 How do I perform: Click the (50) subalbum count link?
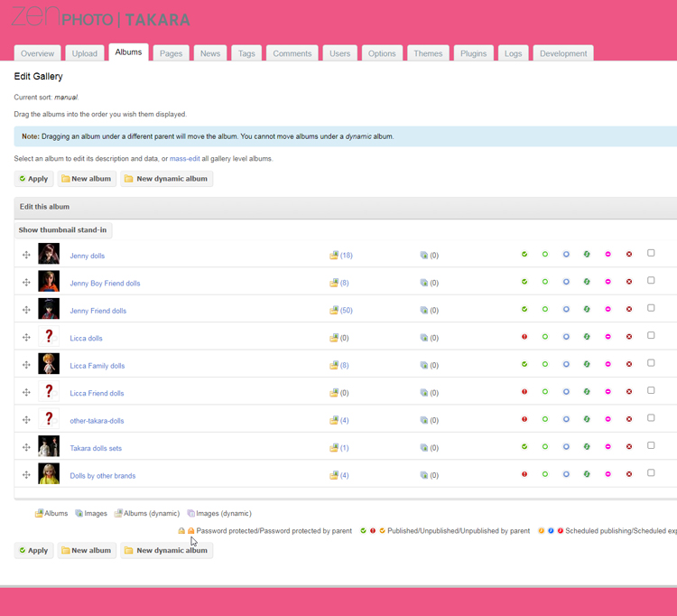[x=347, y=310]
